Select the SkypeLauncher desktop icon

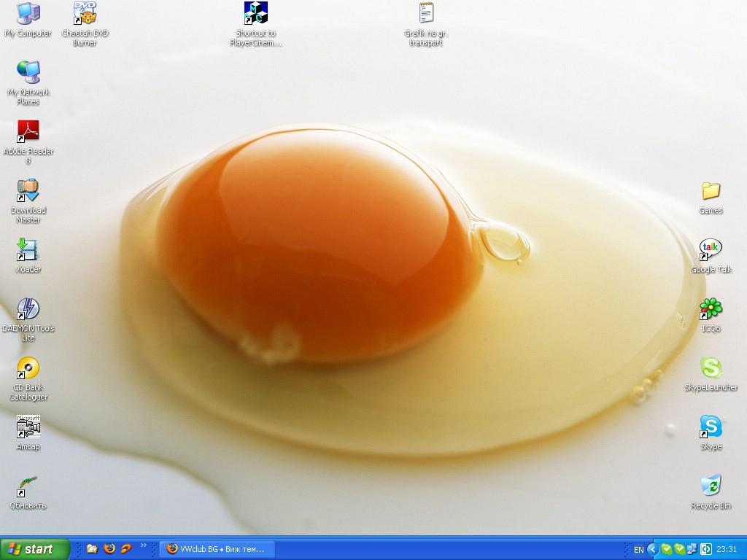[x=711, y=368]
